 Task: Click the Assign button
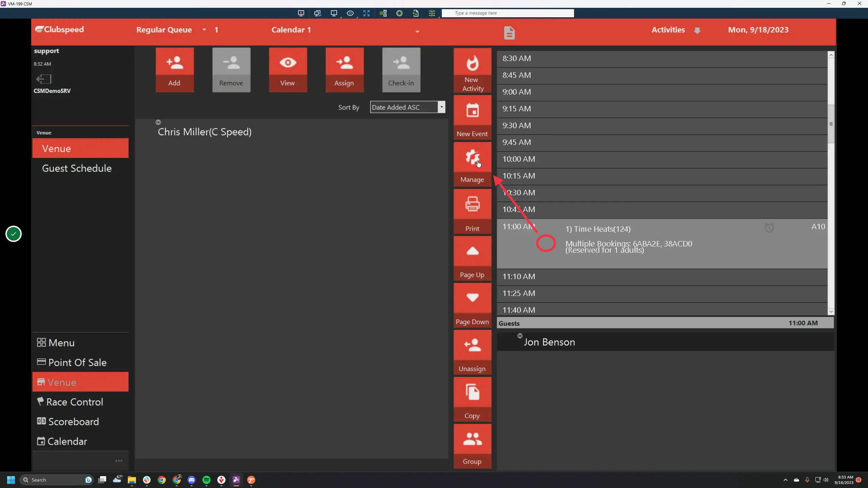(344, 70)
